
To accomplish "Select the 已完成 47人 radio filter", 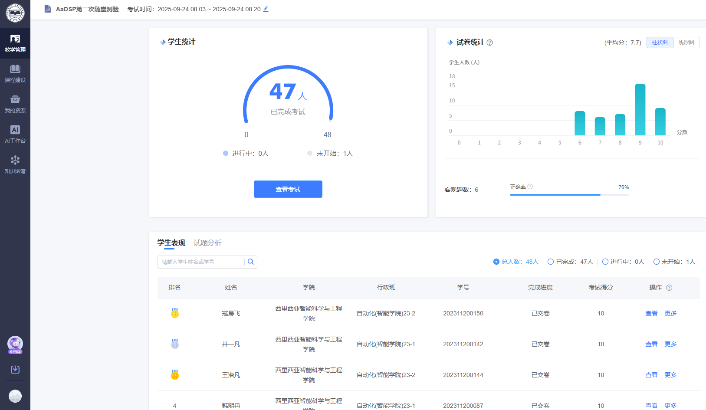I will click(x=553, y=262).
